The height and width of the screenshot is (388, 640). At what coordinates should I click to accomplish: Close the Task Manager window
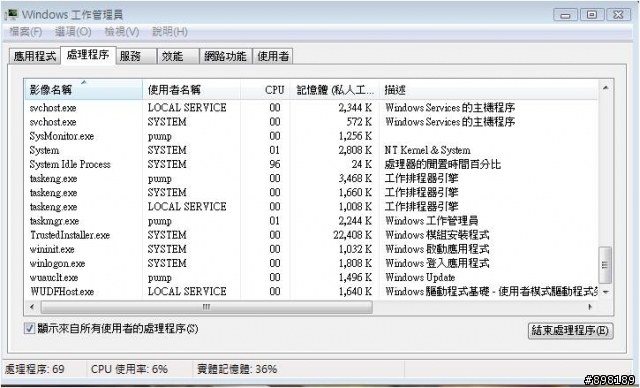618,15
